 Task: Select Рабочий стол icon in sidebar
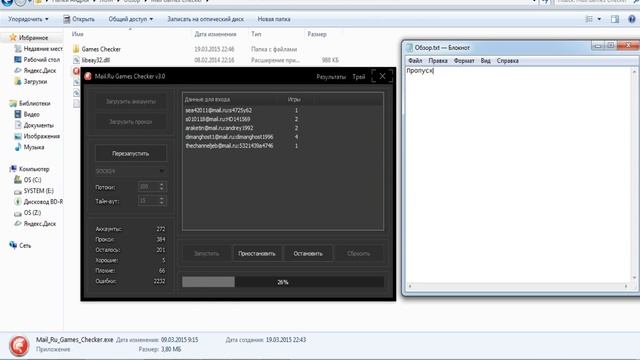coord(18,60)
